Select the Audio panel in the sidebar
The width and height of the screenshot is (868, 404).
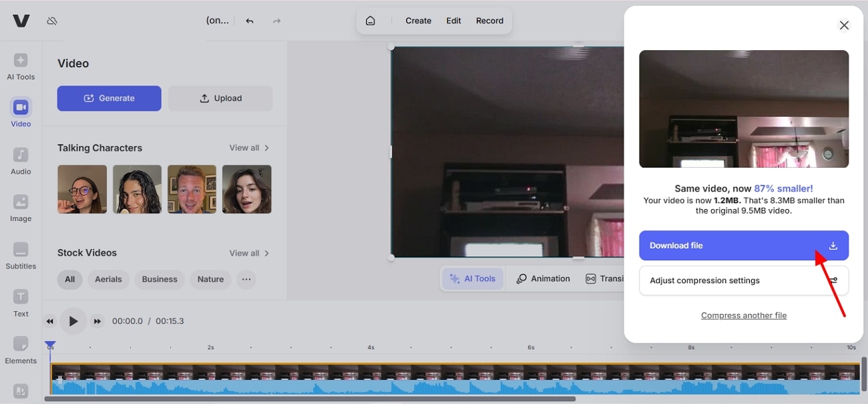[21, 160]
